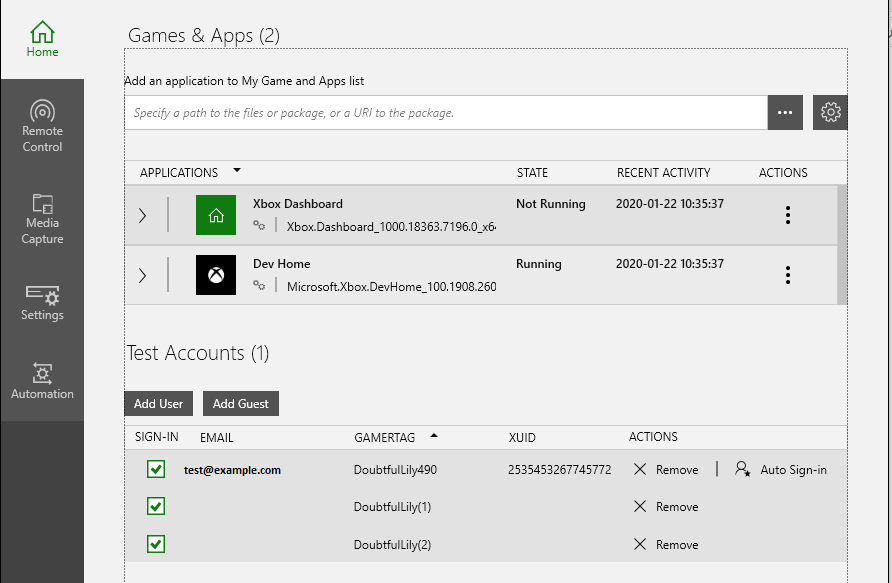Viewport: 892px width, 583px height.
Task: Open the gear settings next to the path field
Action: point(830,113)
